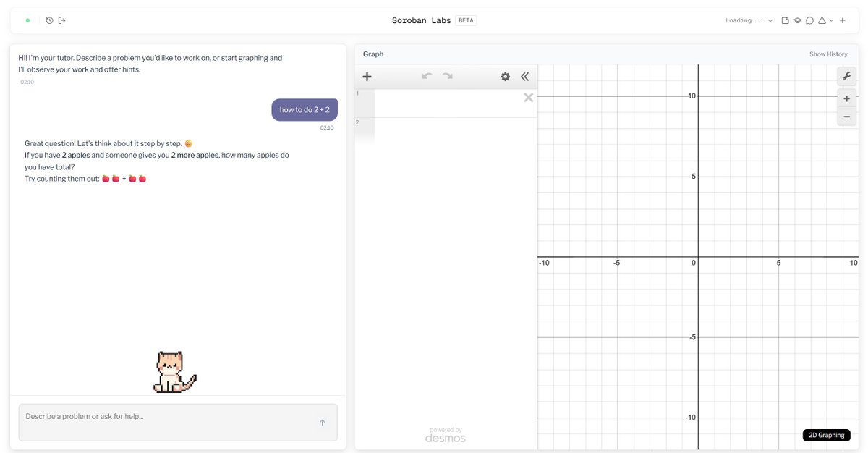868x453 pixels.
Task: Open the graph wrench settings button
Action: point(847,76)
